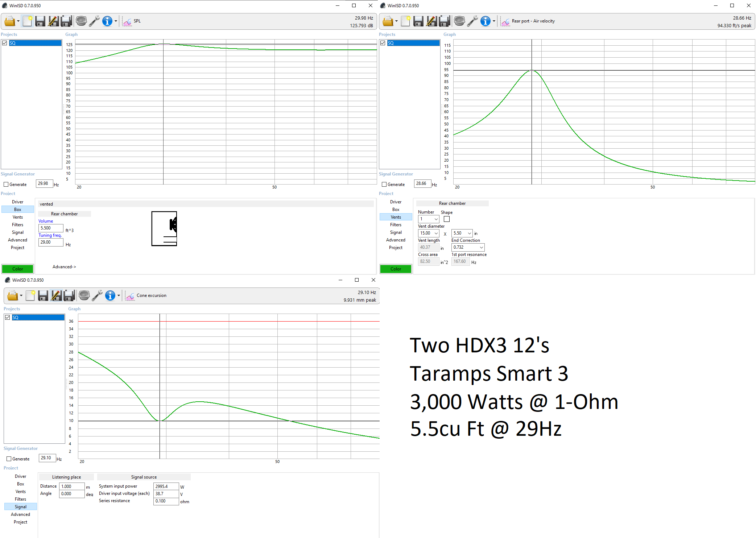The width and height of the screenshot is (756, 538).
Task: Click the box Volume 5.500 field
Action: (x=51, y=228)
